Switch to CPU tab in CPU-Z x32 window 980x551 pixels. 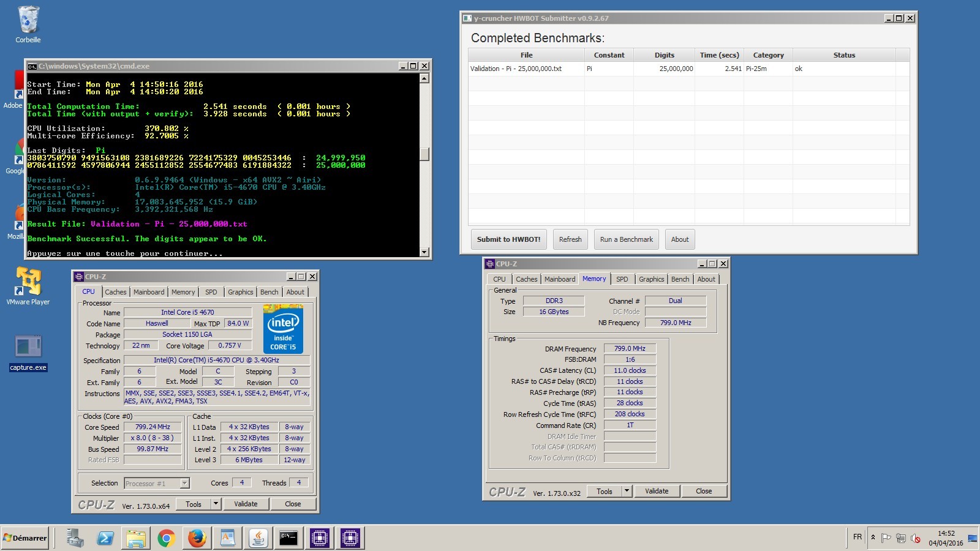click(500, 279)
